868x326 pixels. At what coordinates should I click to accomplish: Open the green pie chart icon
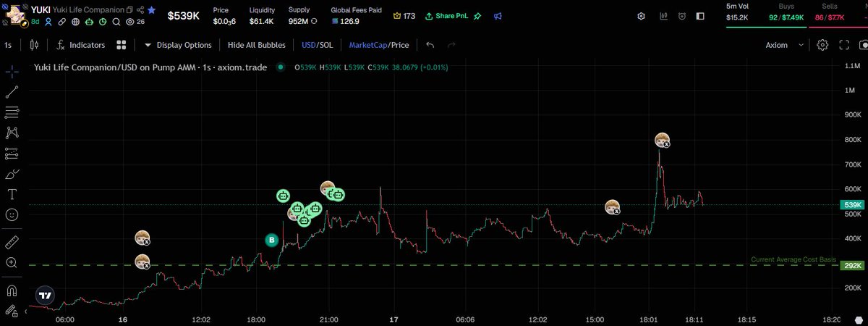103,22
